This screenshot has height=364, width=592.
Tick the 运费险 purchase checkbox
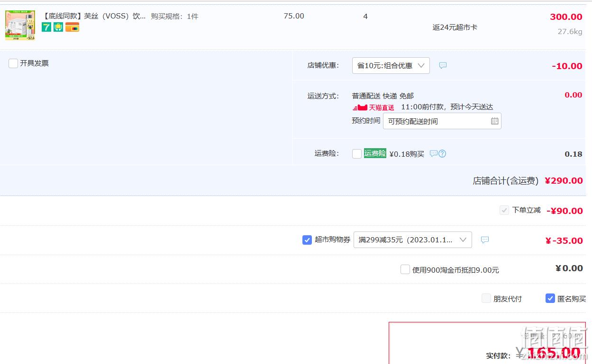357,154
